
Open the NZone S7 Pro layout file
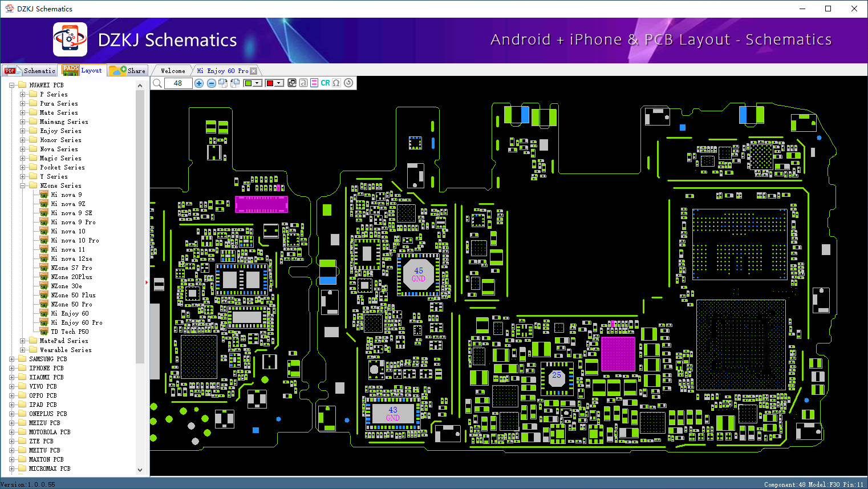click(71, 268)
